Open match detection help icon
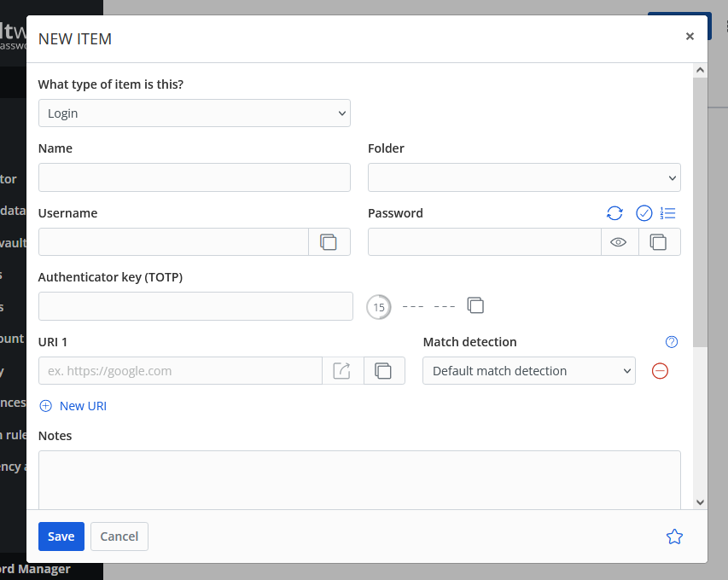728x580 pixels. click(x=672, y=342)
